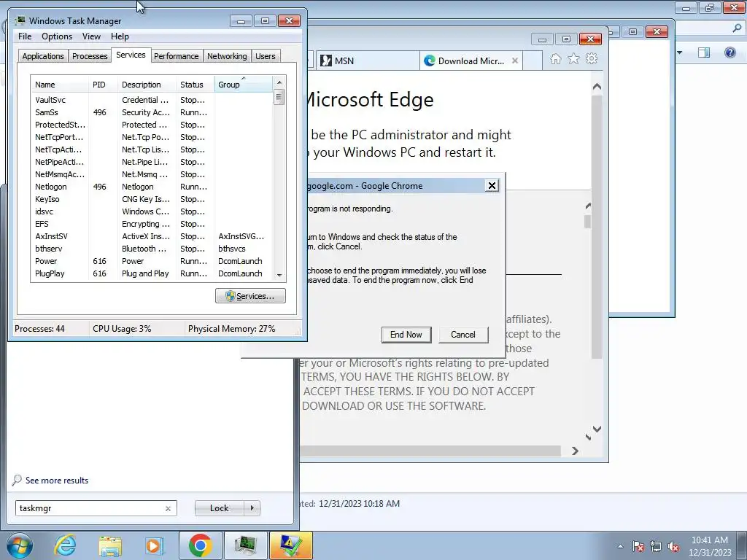Click the help question mark icon

point(729,52)
